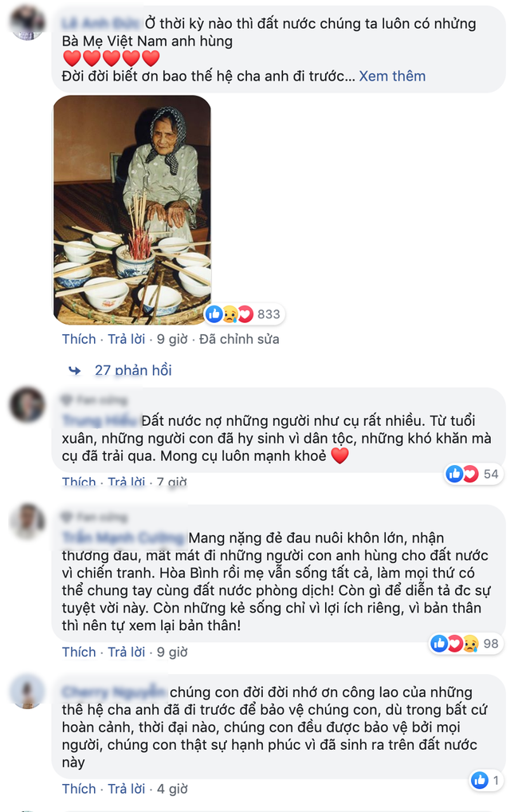Screen dimensions: 518x812
Task: Like the last comment posted 4 giờ ago
Action: pos(79,789)
